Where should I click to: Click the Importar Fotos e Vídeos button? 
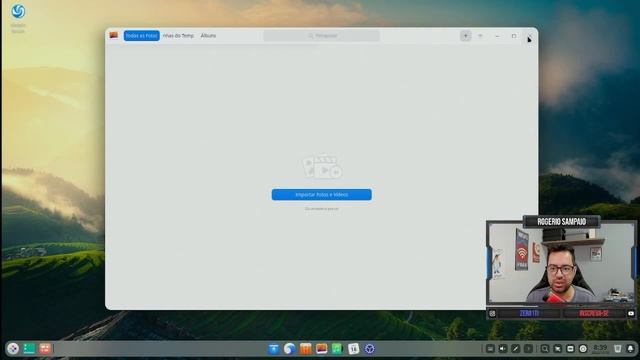(x=322, y=195)
